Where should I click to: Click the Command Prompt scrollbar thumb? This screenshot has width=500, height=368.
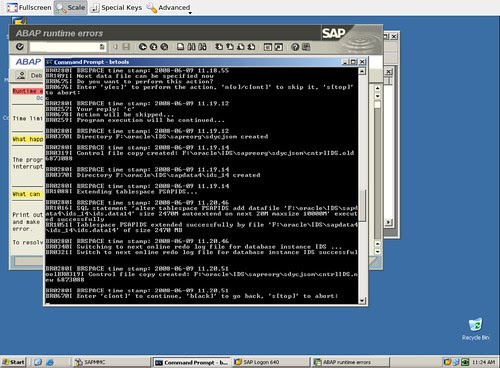pos(362,206)
